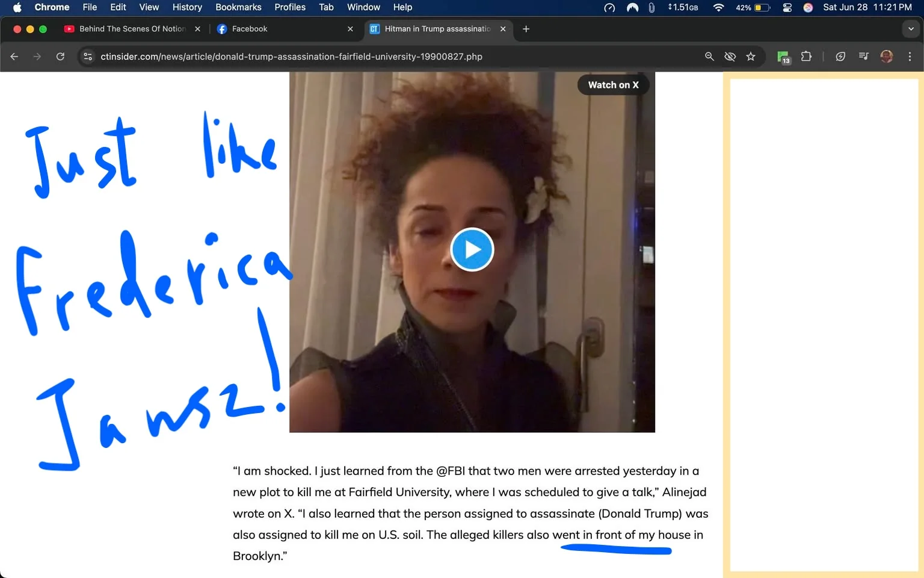Switch to Behind The Scenes Of Notion tab
924x578 pixels.
point(132,29)
